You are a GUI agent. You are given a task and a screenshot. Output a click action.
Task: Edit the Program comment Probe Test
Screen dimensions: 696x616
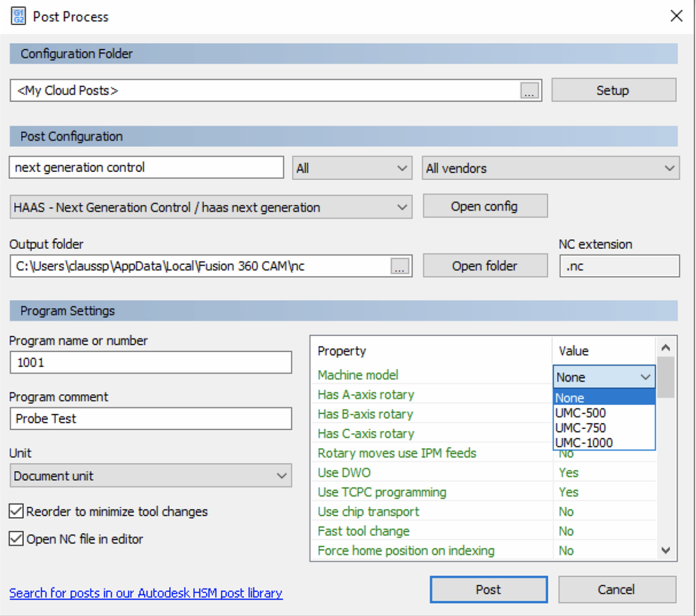(150, 419)
